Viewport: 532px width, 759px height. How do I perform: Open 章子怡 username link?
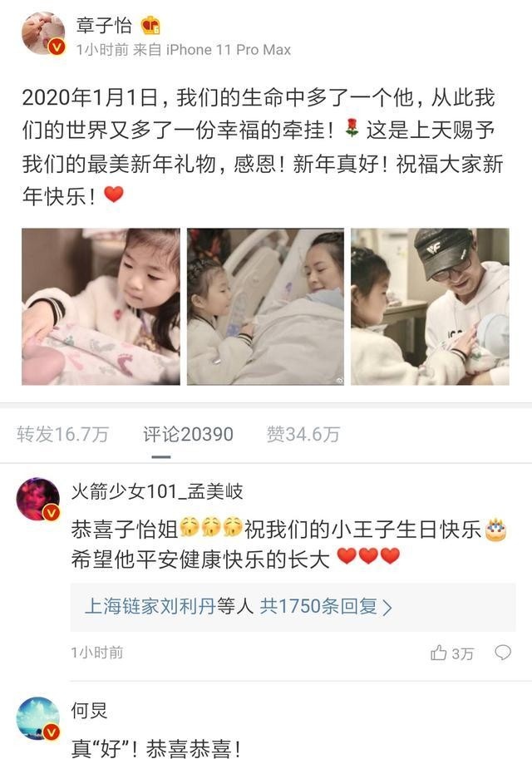click(x=104, y=25)
